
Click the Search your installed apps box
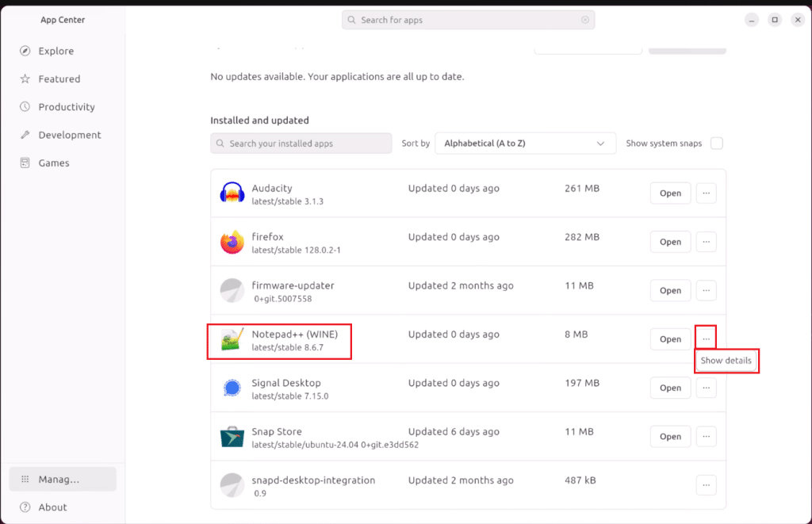pyautogui.click(x=301, y=143)
